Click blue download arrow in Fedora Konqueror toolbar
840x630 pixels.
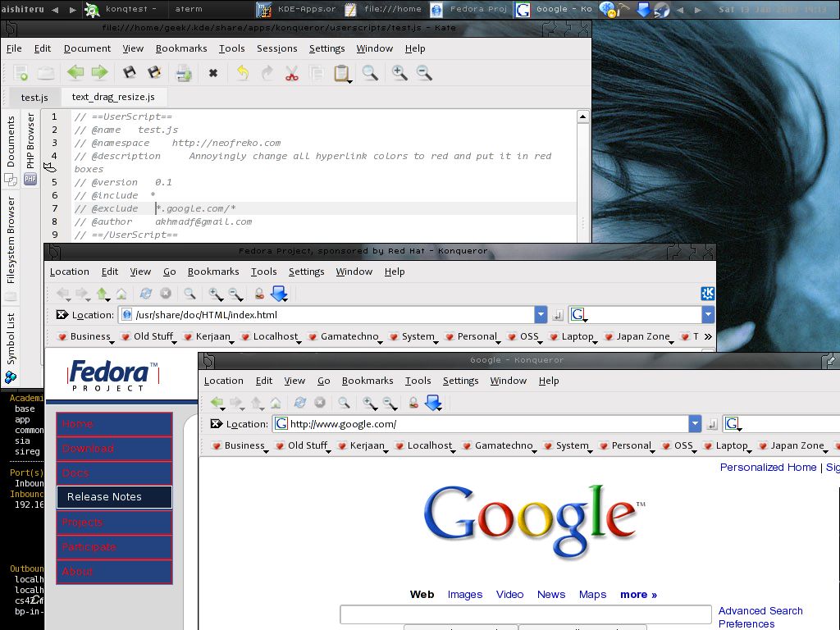coord(279,293)
